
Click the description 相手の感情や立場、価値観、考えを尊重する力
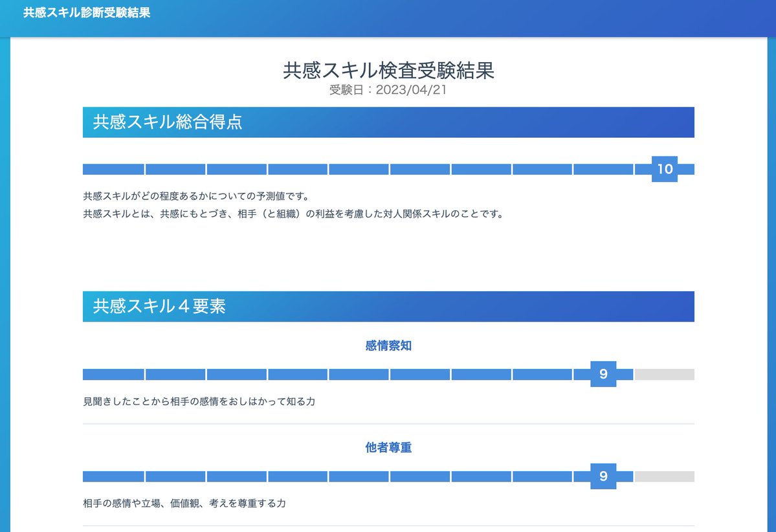[x=184, y=504]
